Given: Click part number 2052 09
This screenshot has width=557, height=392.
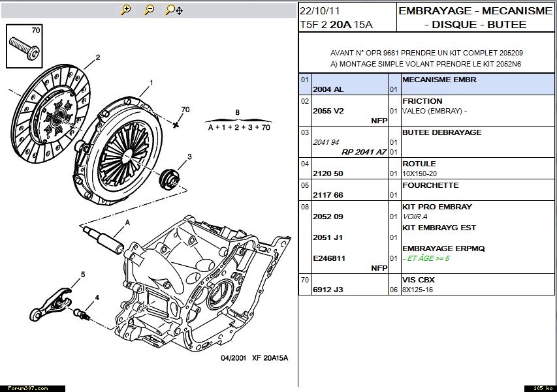Looking at the screenshot, I should (x=328, y=217).
